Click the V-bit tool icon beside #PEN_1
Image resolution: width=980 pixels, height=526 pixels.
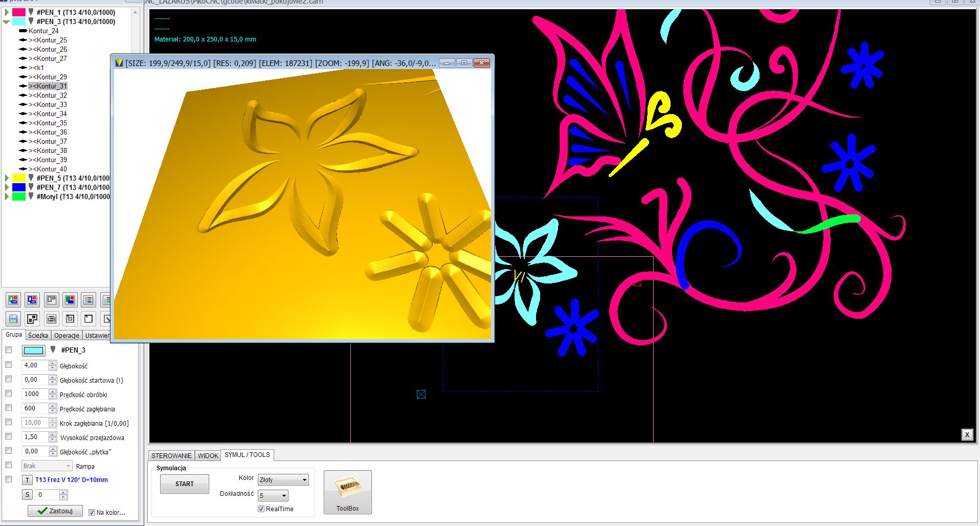31,12
